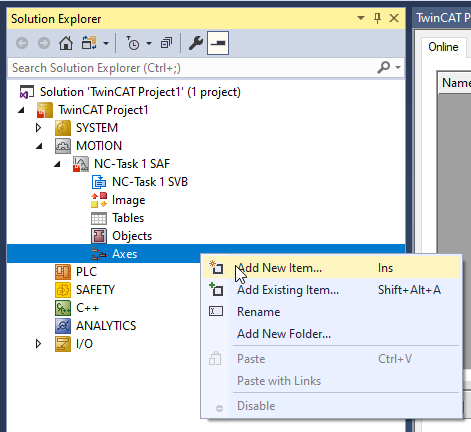Select the Image tree item label

(129, 200)
